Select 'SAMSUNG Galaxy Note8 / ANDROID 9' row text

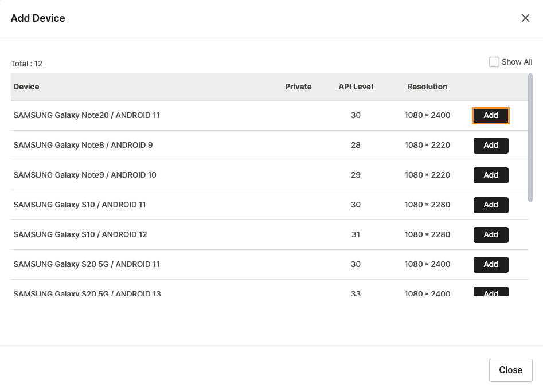tap(83, 146)
